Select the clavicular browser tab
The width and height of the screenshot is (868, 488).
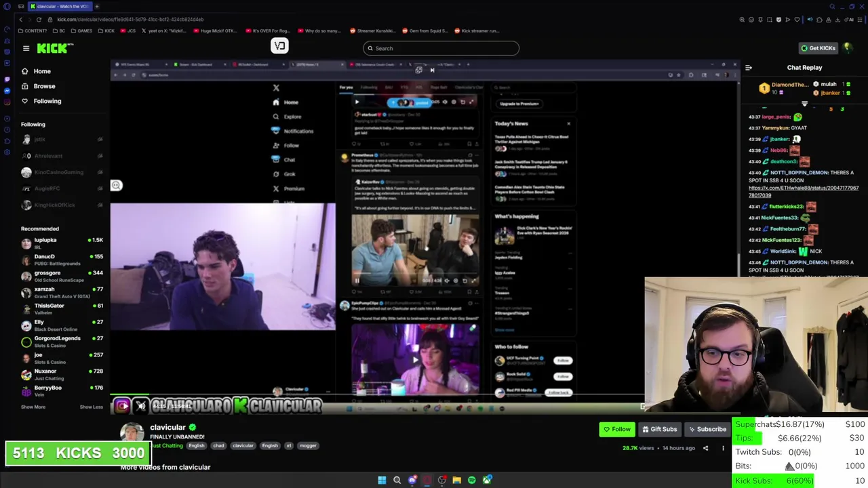coord(59,6)
